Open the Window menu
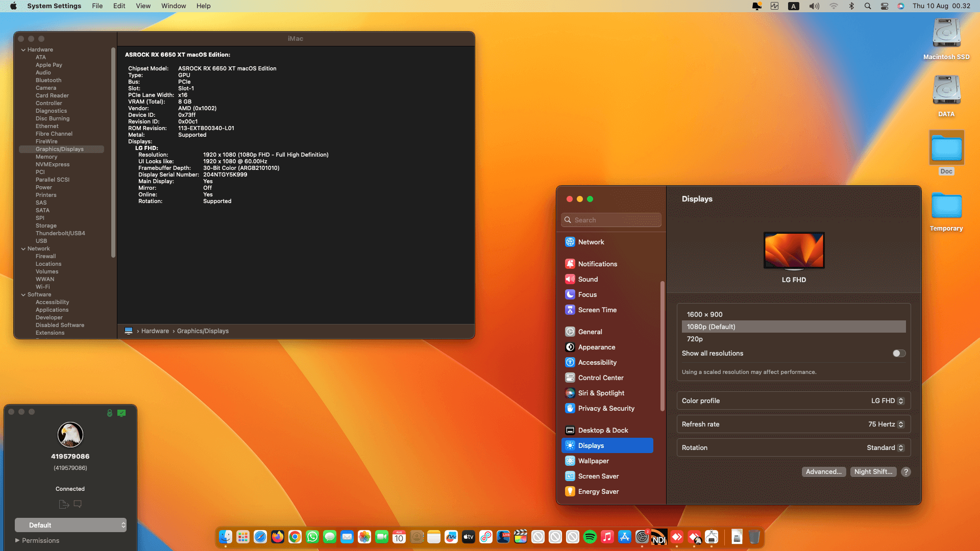The width and height of the screenshot is (980, 551). coord(174,6)
